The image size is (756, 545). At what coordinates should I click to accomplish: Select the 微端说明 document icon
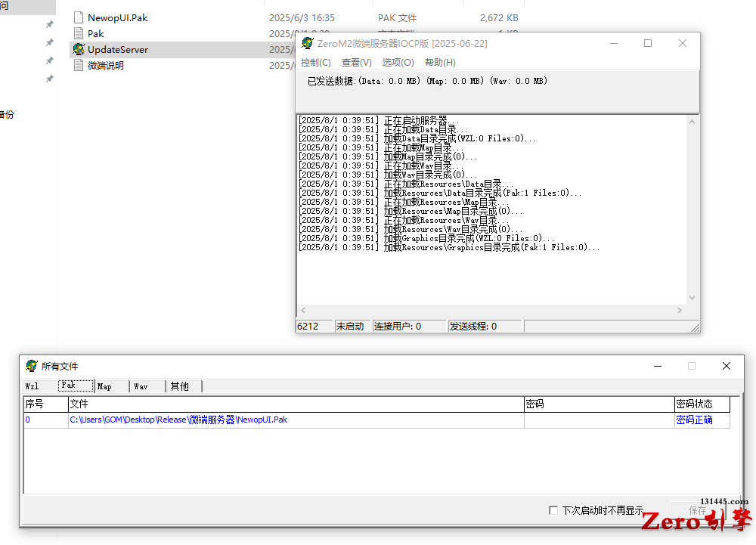[79, 66]
